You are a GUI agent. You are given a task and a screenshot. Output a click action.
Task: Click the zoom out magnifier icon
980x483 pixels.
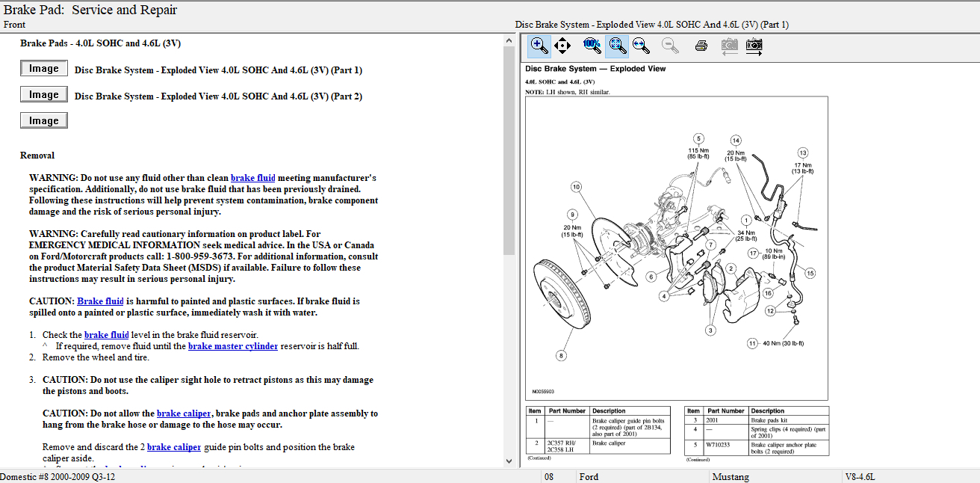670,46
